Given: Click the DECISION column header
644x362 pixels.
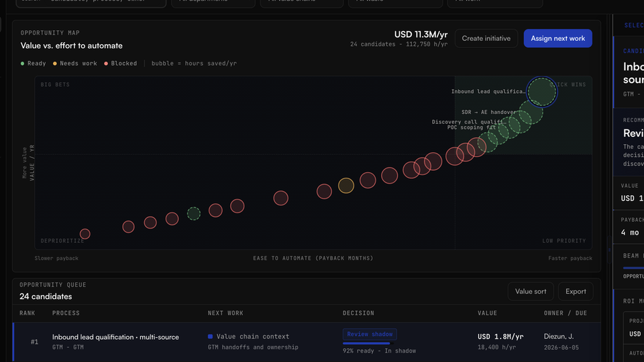Looking at the screenshot, I should (358, 313).
